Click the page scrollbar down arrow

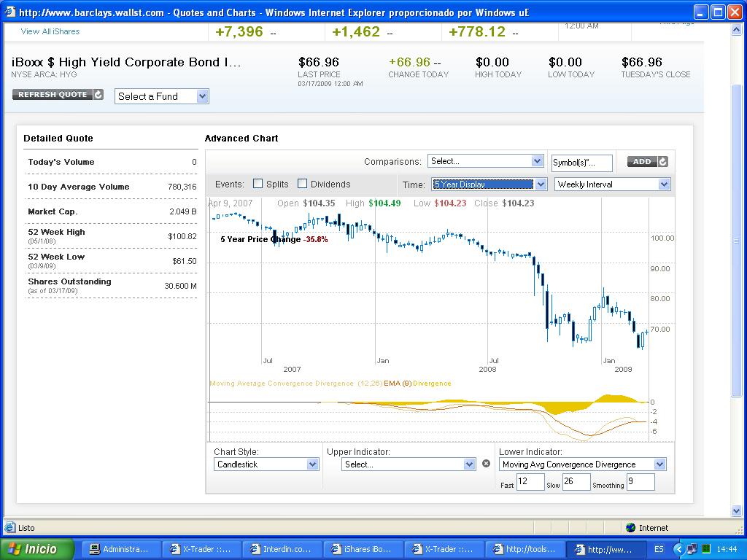(737, 510)
